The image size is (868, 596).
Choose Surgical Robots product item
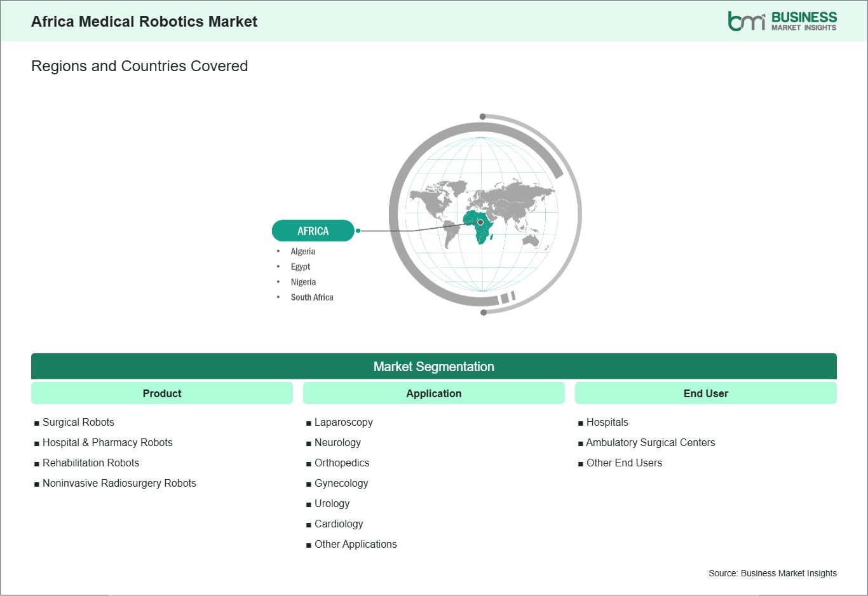(78, 422)
